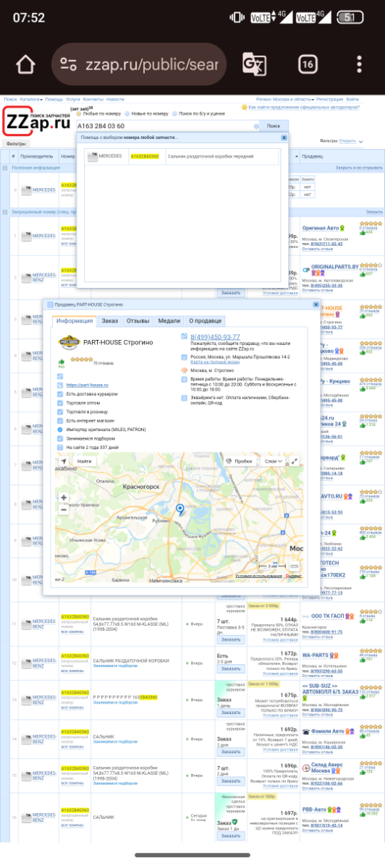Close the part number selection help popup
Screen dimensions: 385x868
[x=284, y=137]
